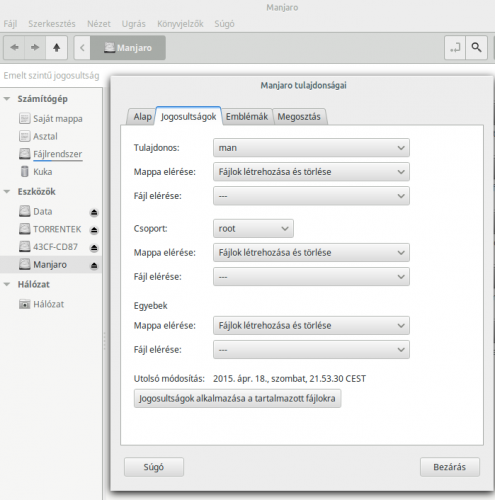This screenshot has height=500, width=495.
Task: Click the Hálózat network icon
Action: click(x=25, y=304)
